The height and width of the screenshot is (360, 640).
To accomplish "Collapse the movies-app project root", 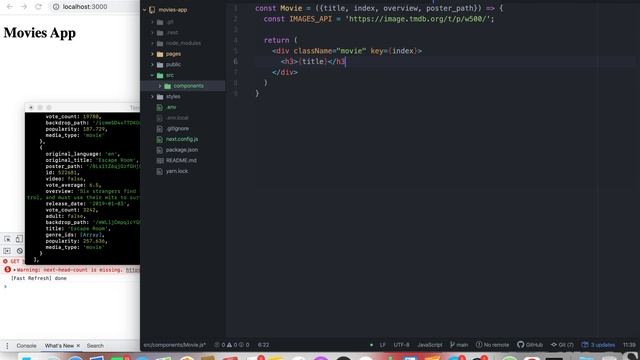I will point(144,9).
